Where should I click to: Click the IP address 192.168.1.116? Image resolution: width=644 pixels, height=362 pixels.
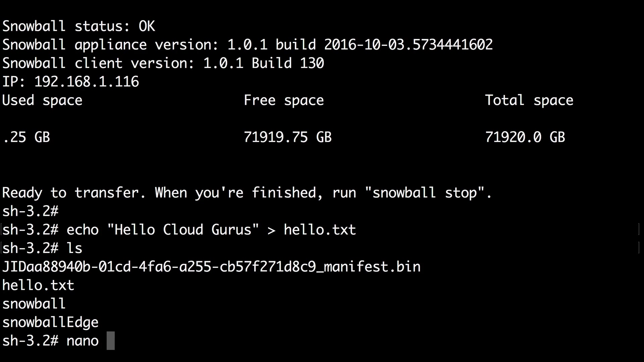(x=87, y=82)
